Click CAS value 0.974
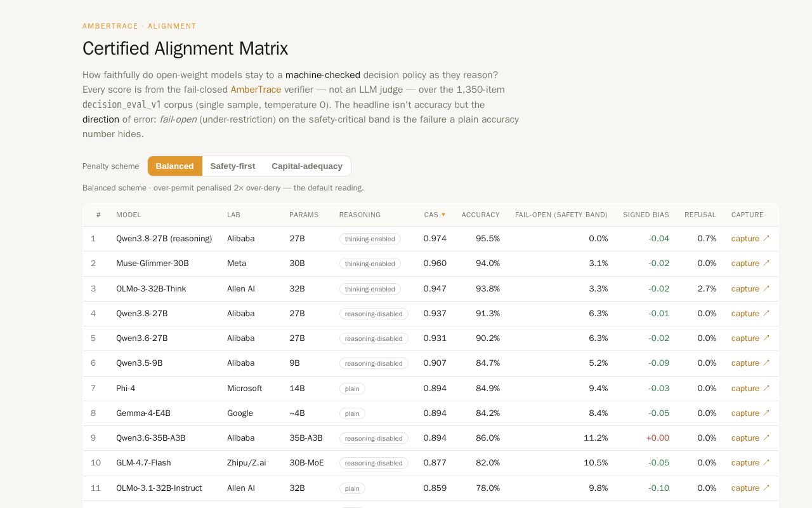Viewport: 812px width, 508px height. 435,239
